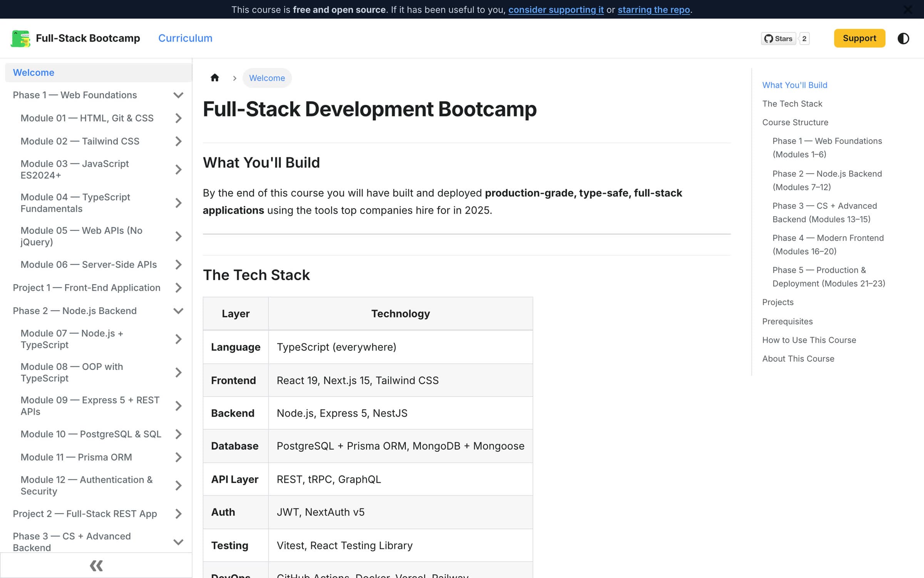Click the green dinosaur site logo
The image size is (924, 578).
coord(20,38)
